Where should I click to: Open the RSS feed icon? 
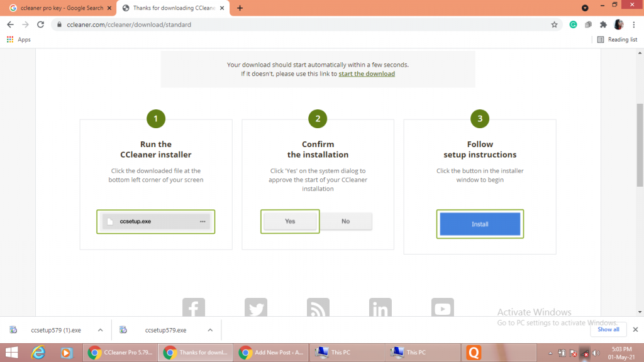click(318, 308)
